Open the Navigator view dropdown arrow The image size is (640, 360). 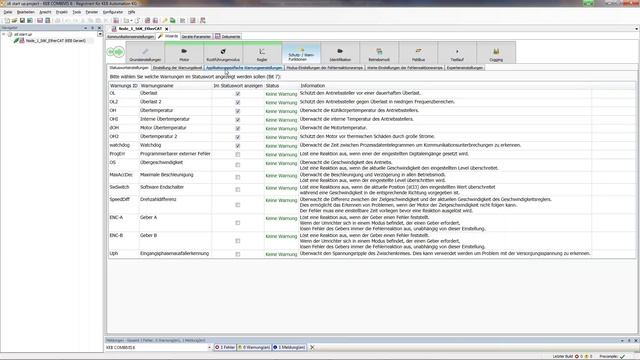coord(100,34)
